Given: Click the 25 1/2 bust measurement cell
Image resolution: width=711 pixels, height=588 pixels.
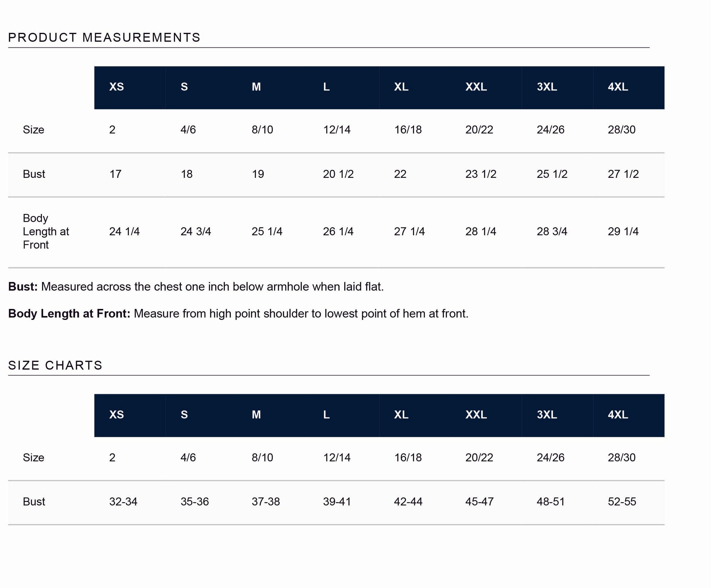Looking at the screenshot, I should [x=552, y=174].
